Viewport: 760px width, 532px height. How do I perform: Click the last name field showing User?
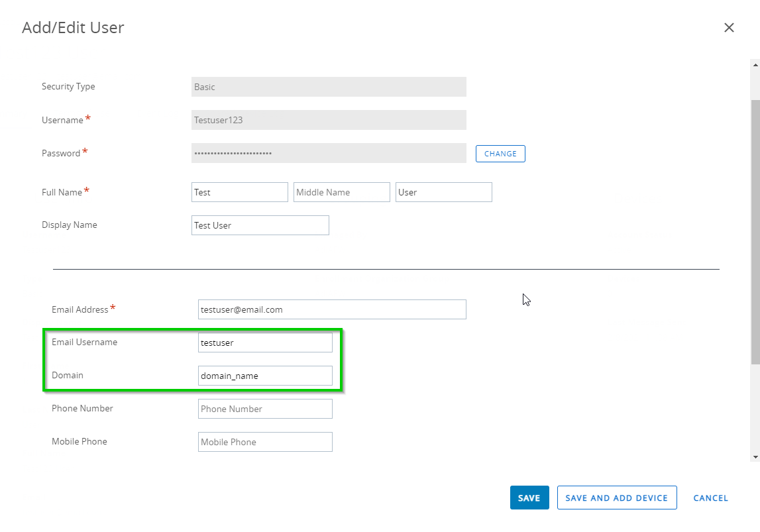click(x=443, y=191)
